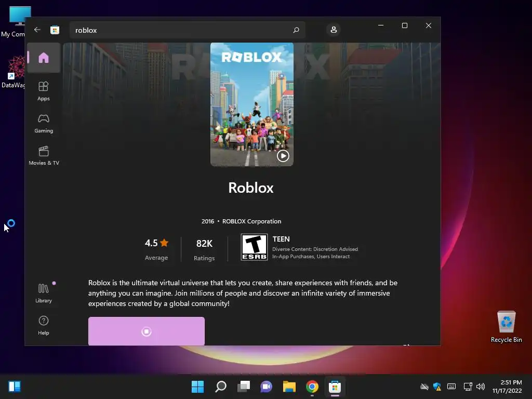
Task: Go to the Home sidebar tab
Action: coord(44,58)
